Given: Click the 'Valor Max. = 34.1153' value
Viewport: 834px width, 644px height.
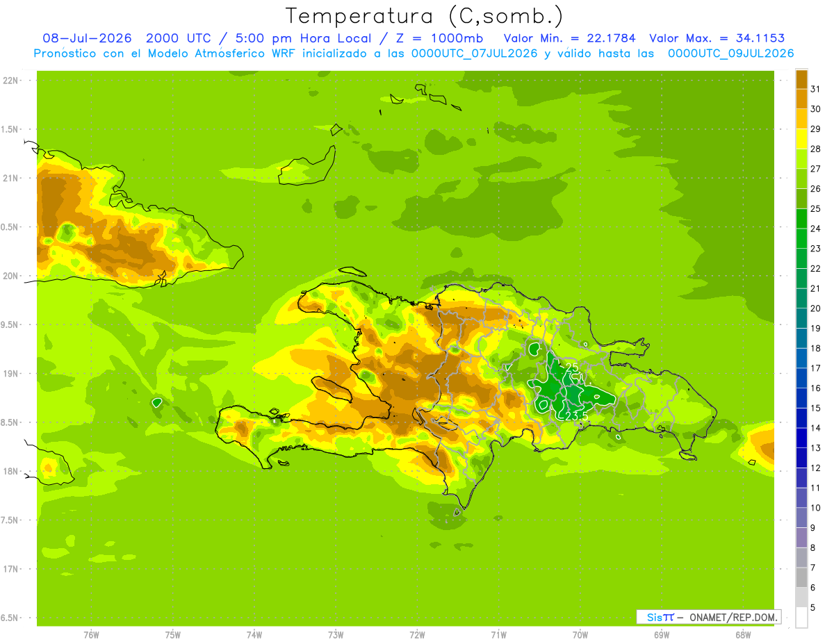Looking at the screenshot, I should click(x=717, y=39).
